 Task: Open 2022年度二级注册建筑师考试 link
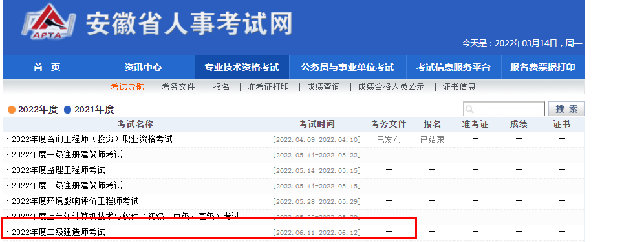[67, 185]
